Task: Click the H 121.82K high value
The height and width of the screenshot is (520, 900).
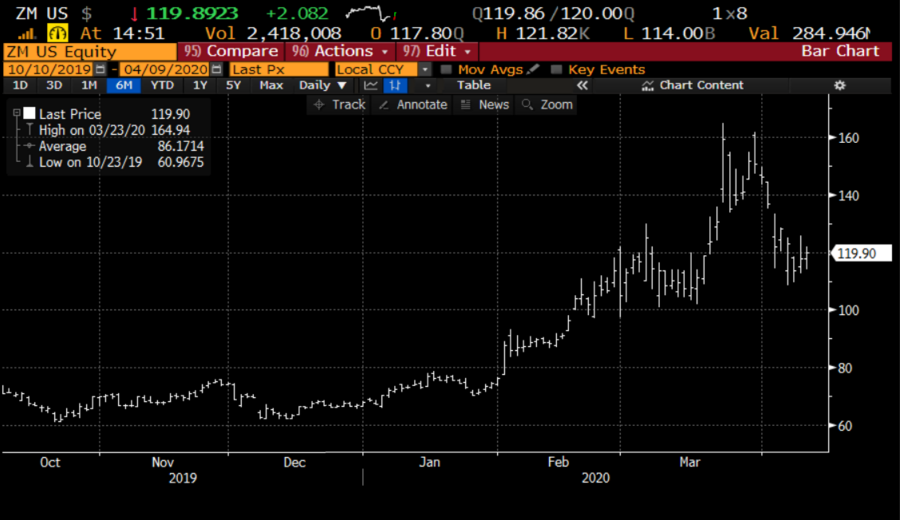Action: click(x=542, y=34)
